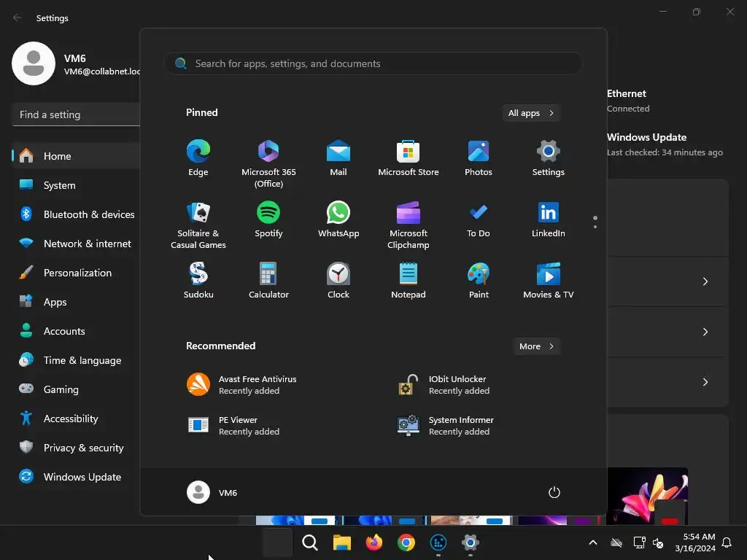Launch Microsoft 365 (Office) app
Image resolution: width=747 pixels, height=560 pixels.
tap(268, 164)
